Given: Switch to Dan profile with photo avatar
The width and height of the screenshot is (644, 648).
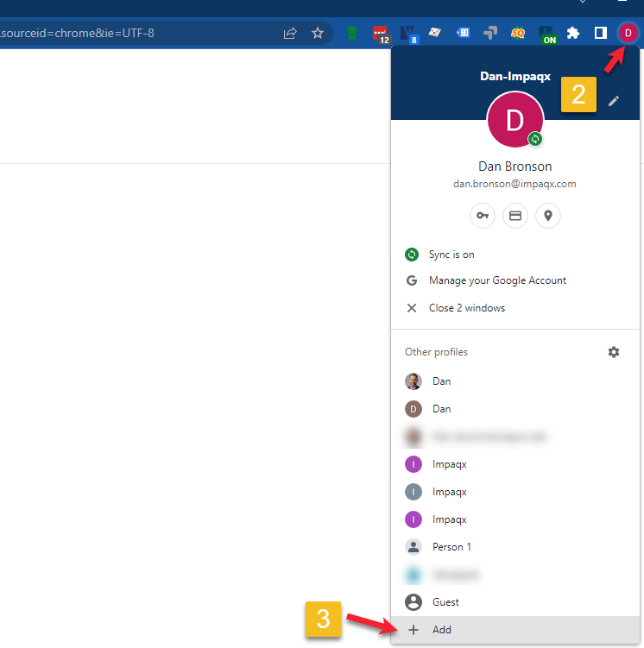Looking at the screenshot, I should (x=441, y=381).
